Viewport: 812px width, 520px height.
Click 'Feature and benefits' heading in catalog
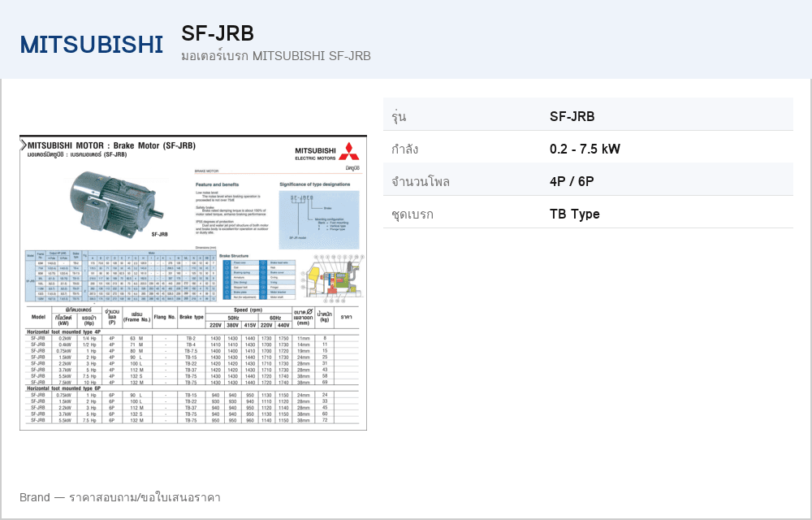coord(217,184)
